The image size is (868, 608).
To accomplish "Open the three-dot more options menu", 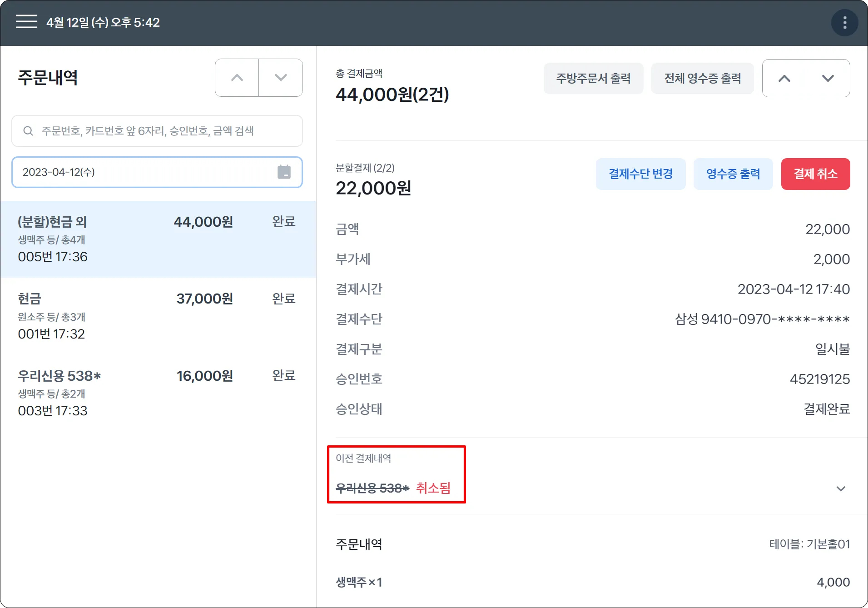I will click(844, 23).
